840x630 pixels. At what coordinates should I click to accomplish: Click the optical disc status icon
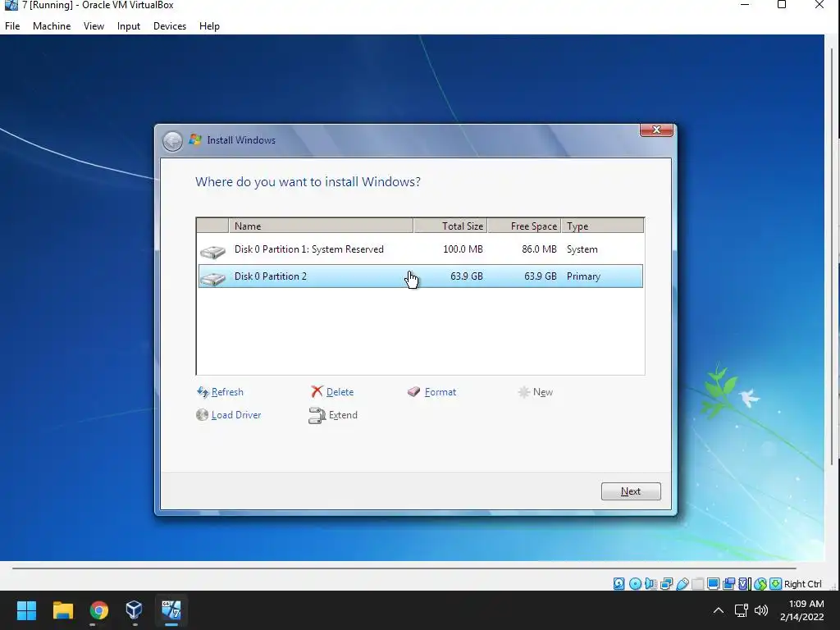click(x=635, y=584)
